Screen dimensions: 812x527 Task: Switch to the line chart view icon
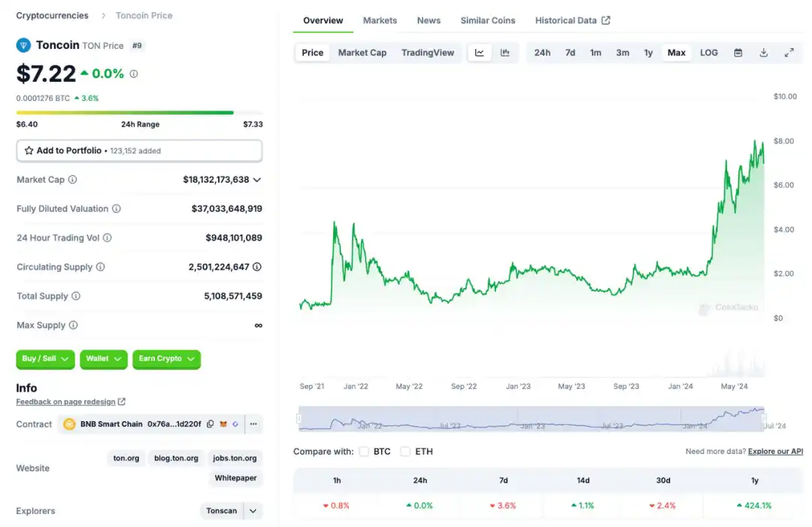480,53
